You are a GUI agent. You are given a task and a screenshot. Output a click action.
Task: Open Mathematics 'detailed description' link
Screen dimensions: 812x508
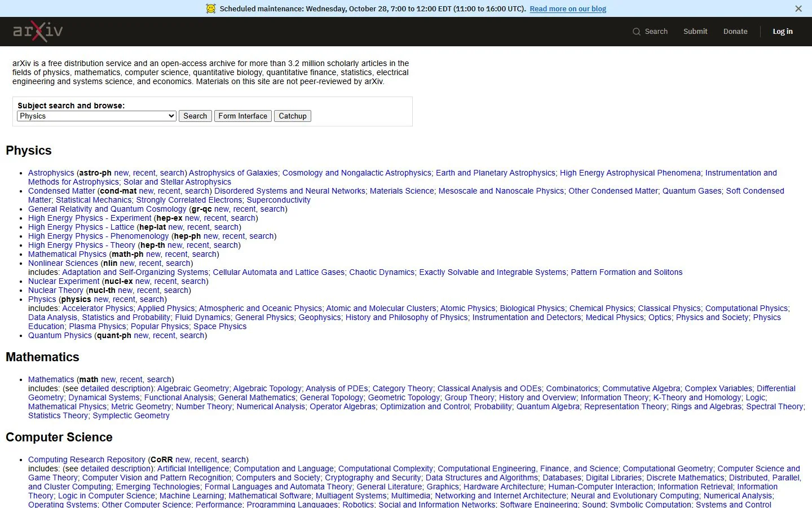pyautogui.click(x=116, y=388)
